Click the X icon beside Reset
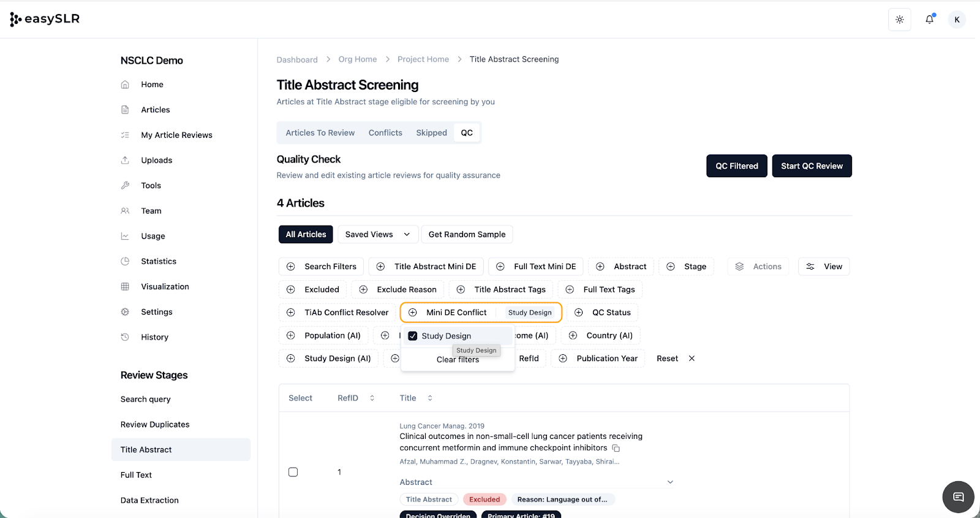 (692, 359)
